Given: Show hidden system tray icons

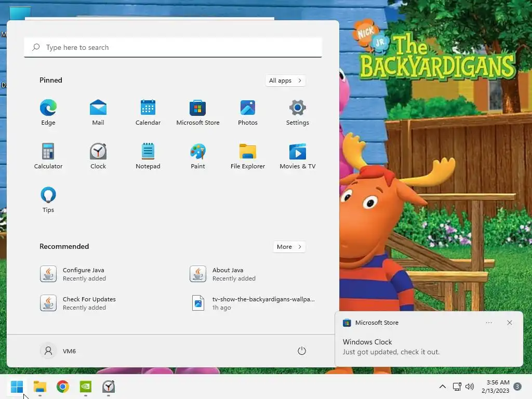Looking at the screenshot, I should pyautogui.click(x=443, y=387).
